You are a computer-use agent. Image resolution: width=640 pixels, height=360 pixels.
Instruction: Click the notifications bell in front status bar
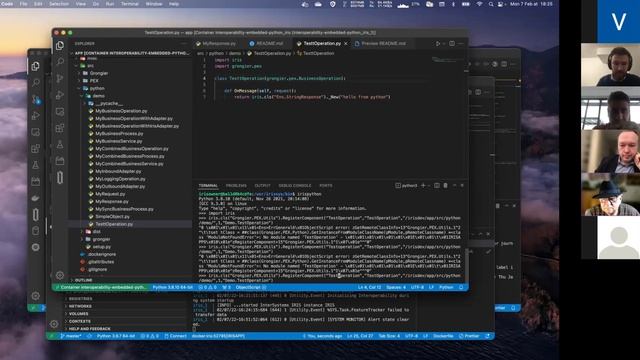pyautogui.click(x=461, y=287)
